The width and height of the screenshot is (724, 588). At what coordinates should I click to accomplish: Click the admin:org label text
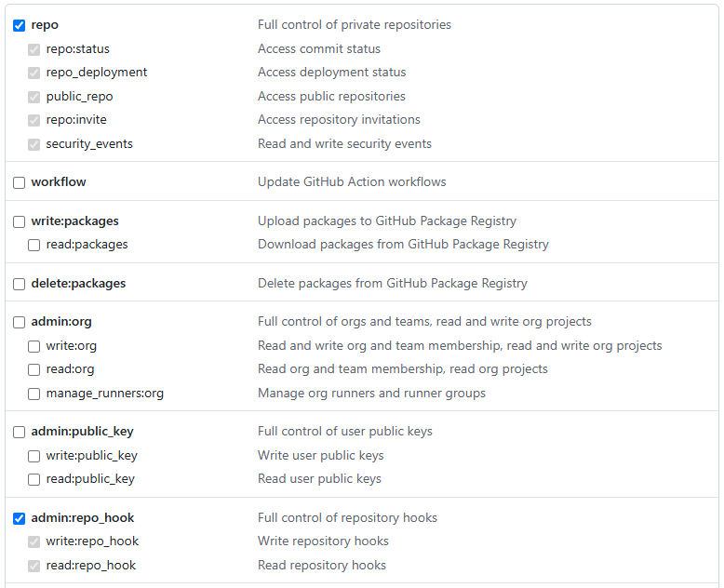coord(61,322)
